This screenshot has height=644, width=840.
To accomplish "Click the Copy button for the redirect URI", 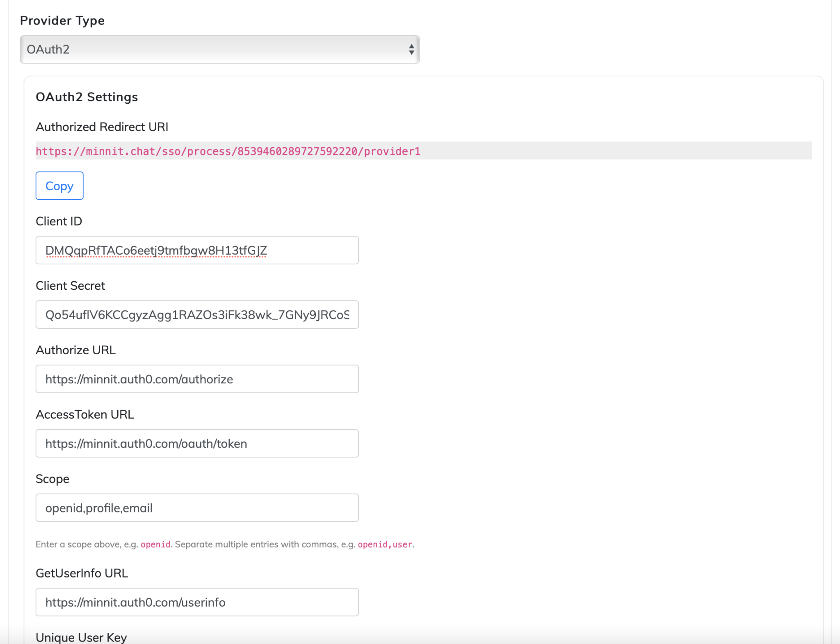I will click(x=59, y=185).
